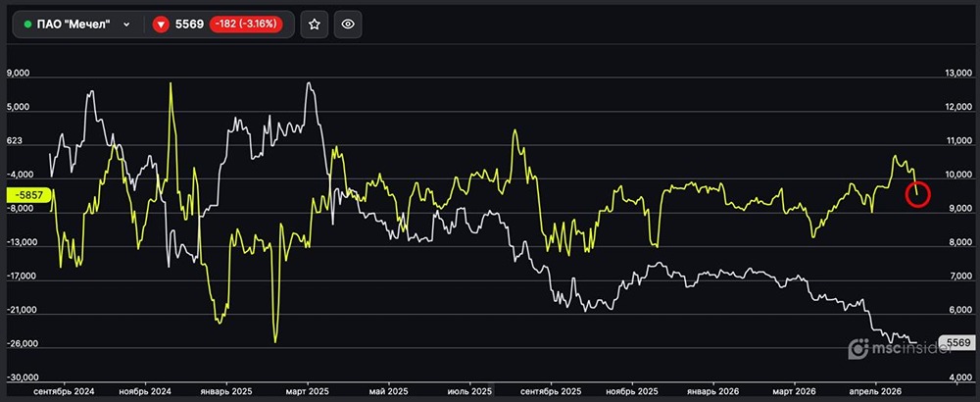Click the 'май 2025' time axis label

388,391
